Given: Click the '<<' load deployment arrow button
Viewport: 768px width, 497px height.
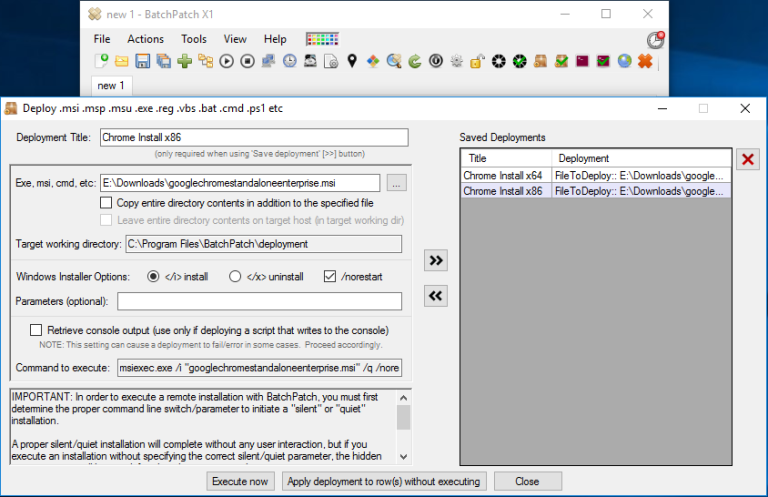Looking at the screenshot, I should point(436,295).
